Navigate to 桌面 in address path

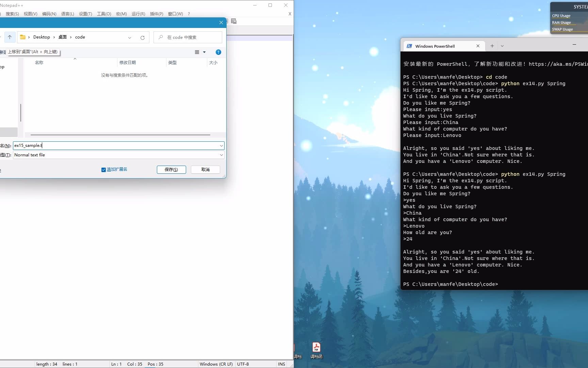point(63,37)
